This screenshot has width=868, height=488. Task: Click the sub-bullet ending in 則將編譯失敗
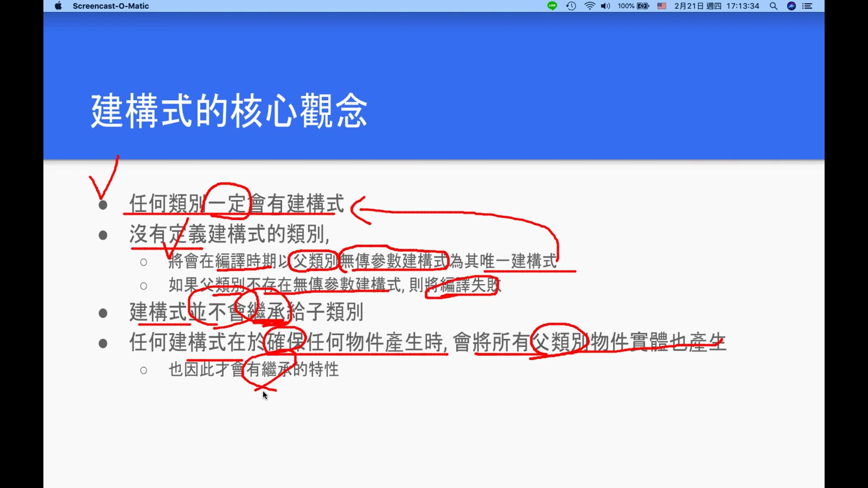tap(335, 285)
